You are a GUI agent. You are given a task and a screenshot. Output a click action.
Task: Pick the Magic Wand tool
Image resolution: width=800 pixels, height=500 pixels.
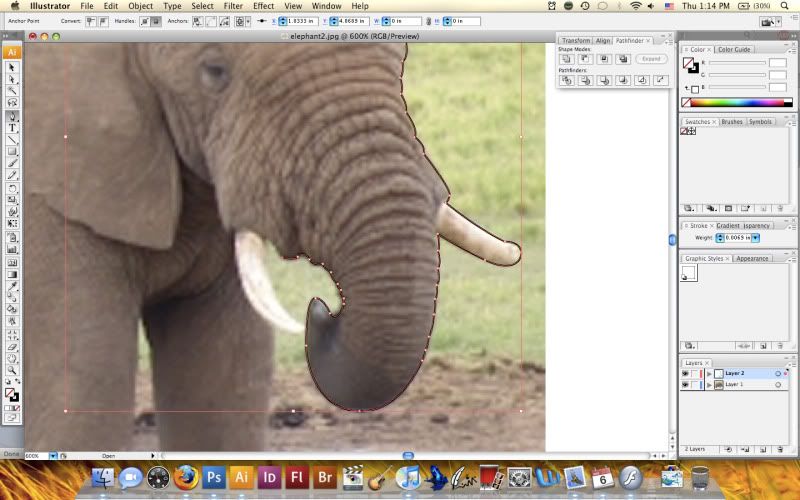point(12,91)
